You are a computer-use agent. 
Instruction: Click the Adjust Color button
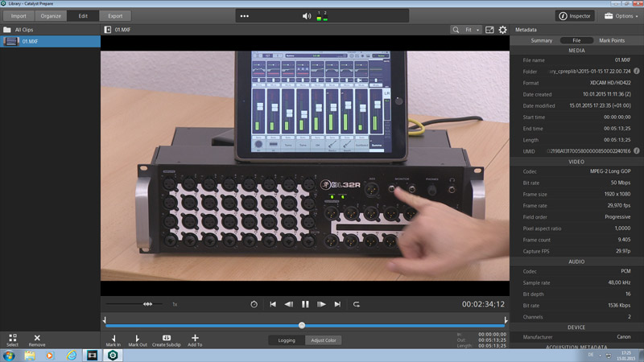[x=324, y=340]
